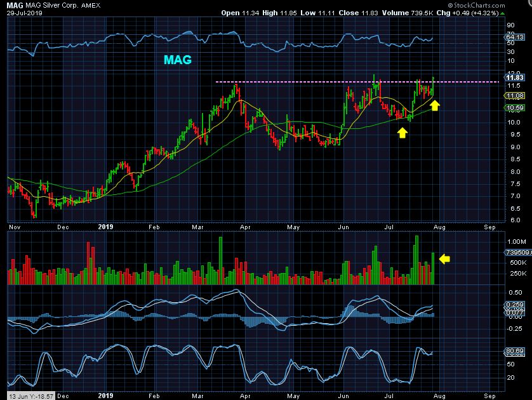The image size is (532, 400).
Task: Click the Chg +0.49 (+4.32%) header value
Action: (471, 13)
